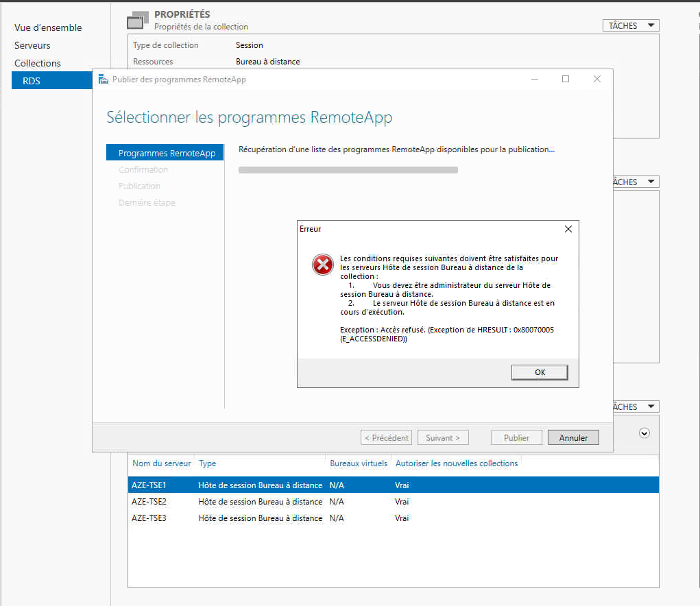Open the top TÂCHES dropdown
This screenshot has height=606, width=700.
coord(629,25)
